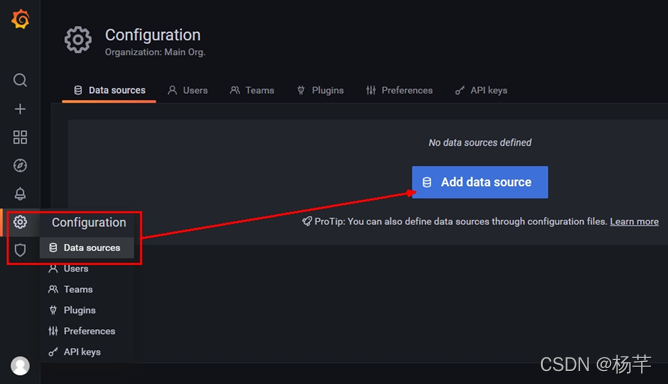Select the API keys tab
Viewport: 668px width, 384px height.
click(481, 90)
